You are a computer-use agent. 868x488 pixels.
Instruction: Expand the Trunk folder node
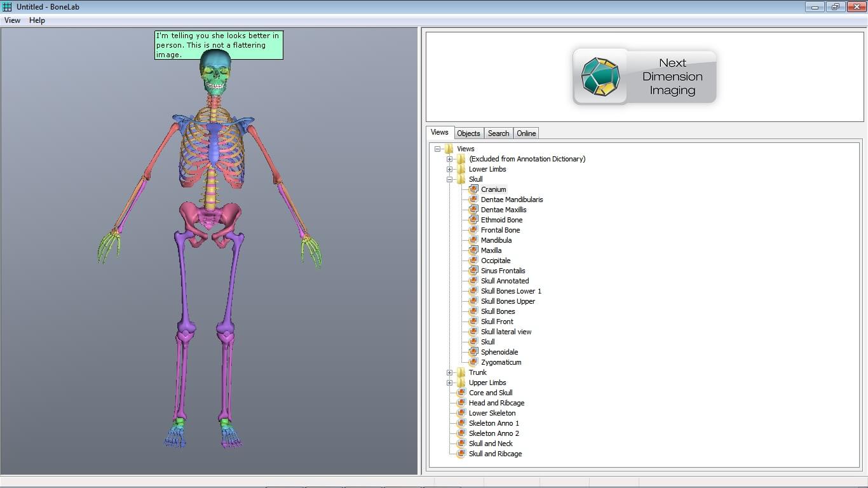(x=450, y=372)
